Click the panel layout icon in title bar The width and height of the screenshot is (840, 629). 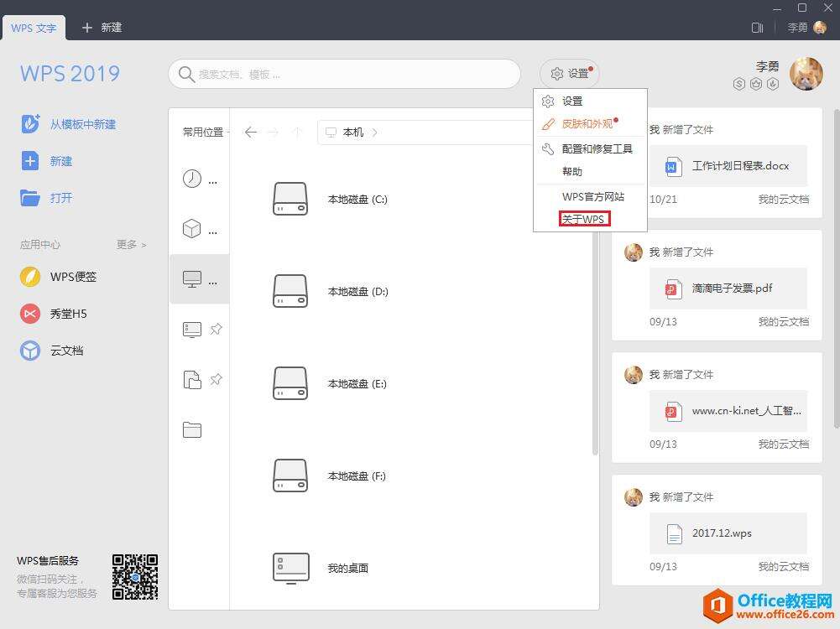pos(757,28)
